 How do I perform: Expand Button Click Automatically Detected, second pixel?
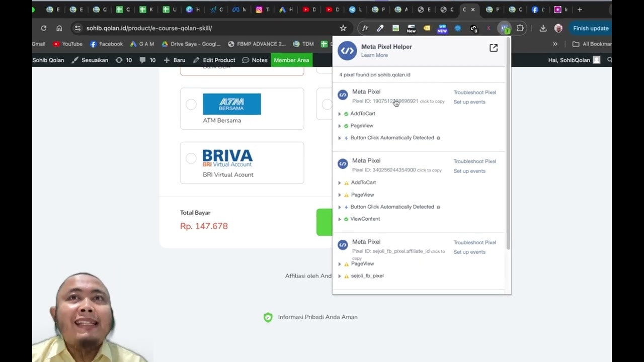340,207
